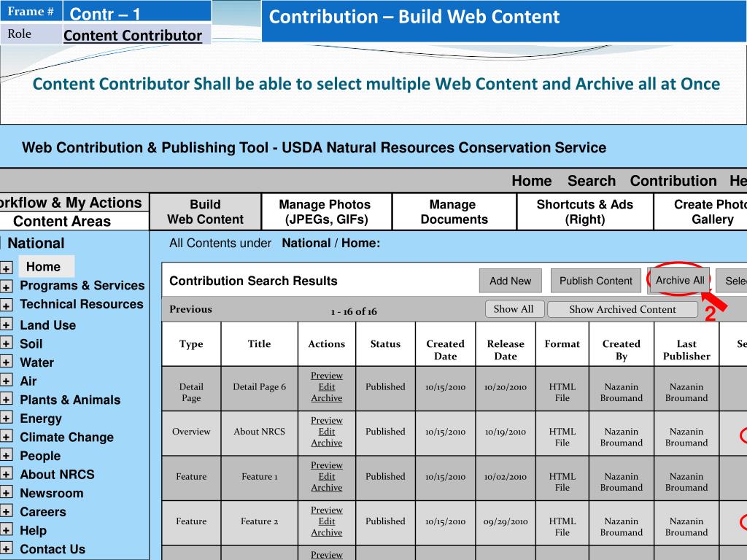The height and width of the screenshot is (560, 747).
Task: Expand the Energy plus icon
Action: pyautogui.click(x=6, y=418)
